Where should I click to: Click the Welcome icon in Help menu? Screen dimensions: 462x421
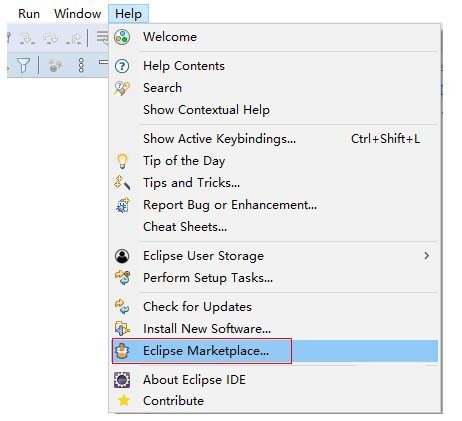122,37
